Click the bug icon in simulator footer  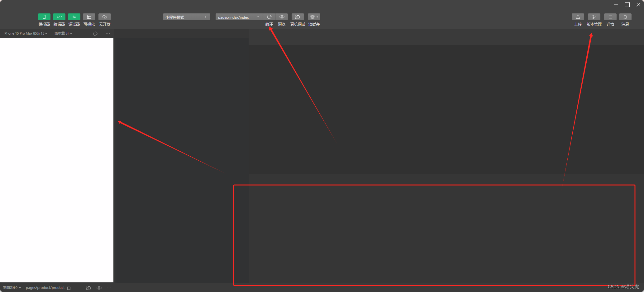pos(89,288)
